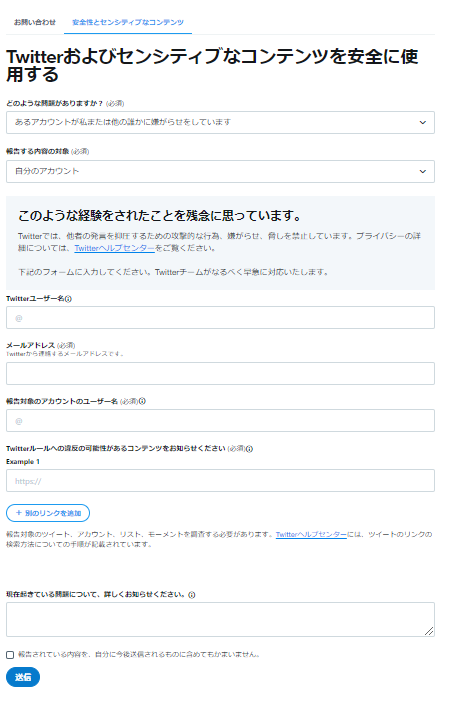The height and width of the screenshot is (704, 454).
Task: Focus the 報告対象のアカウントのユーザー名 input field
Action: tap(220, 420)
